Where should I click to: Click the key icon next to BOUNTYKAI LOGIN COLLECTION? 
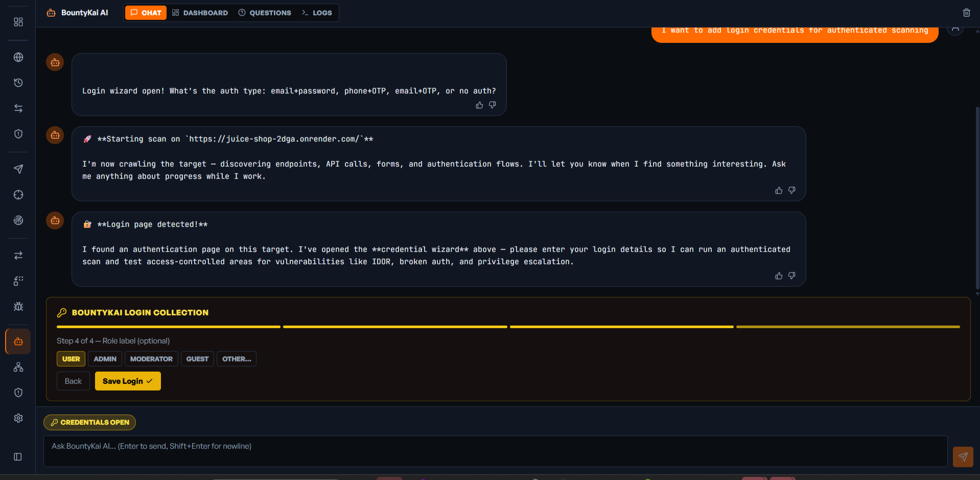[x=62, y=313]
